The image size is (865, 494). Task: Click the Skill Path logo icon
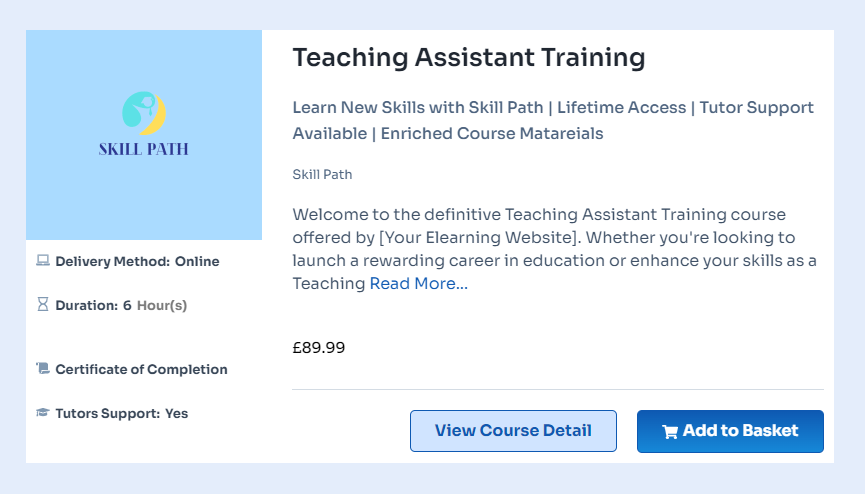pos(143,113)
